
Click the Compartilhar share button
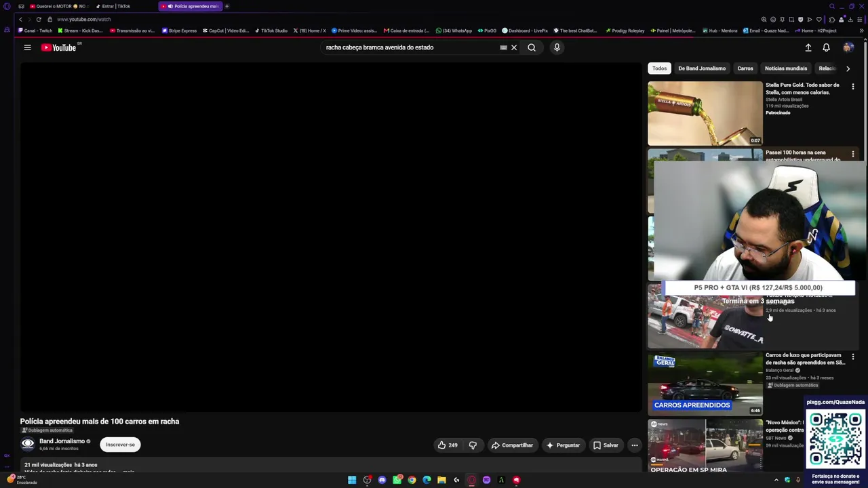tap(512, 445)
